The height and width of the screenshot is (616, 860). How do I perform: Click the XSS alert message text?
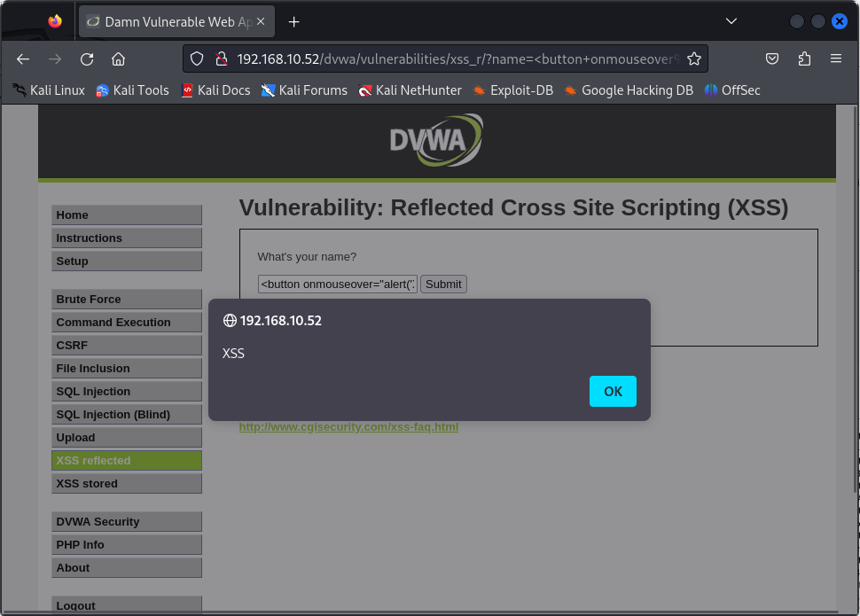[233, 354]
